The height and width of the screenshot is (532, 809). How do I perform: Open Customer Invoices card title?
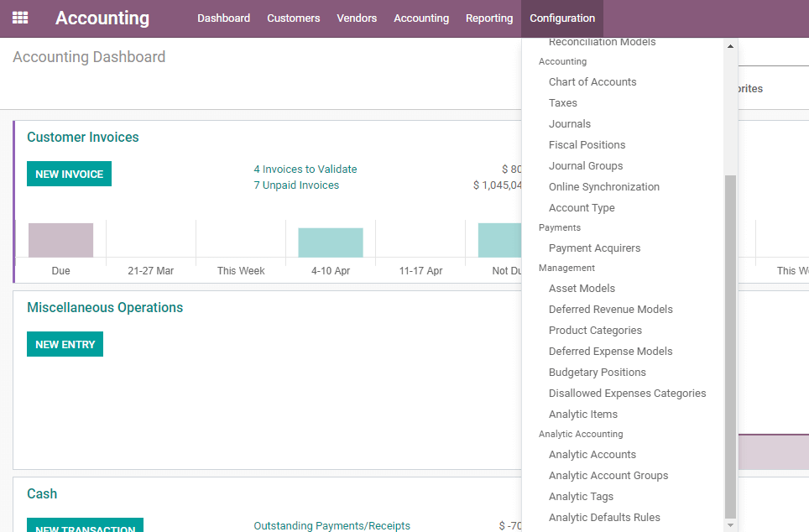click(82, 138)
